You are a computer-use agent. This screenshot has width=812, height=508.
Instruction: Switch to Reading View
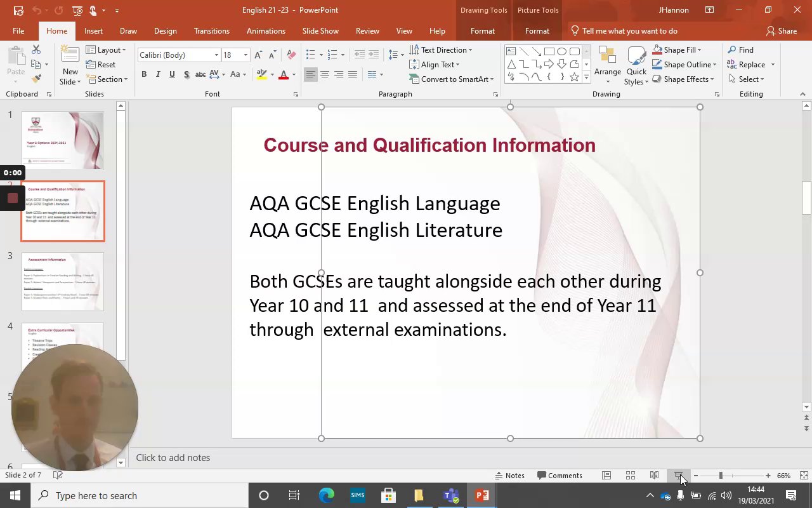tap(654, 476)
